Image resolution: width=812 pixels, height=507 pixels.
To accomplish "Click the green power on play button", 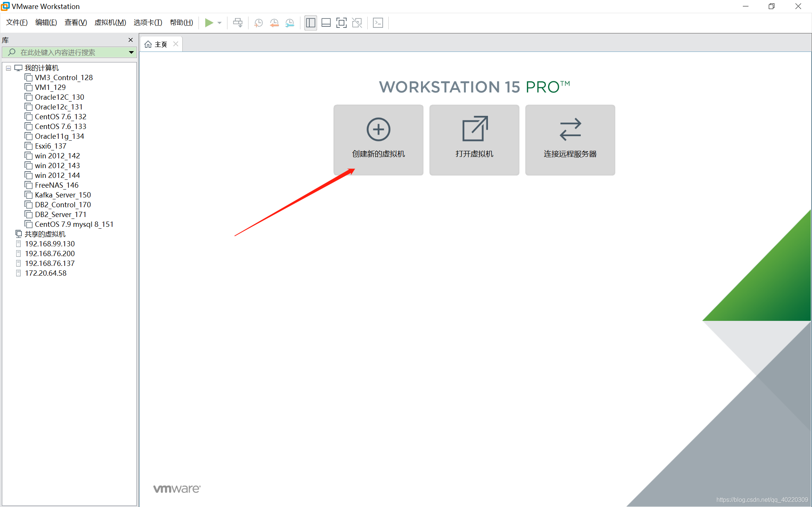I will coord(209,23).
